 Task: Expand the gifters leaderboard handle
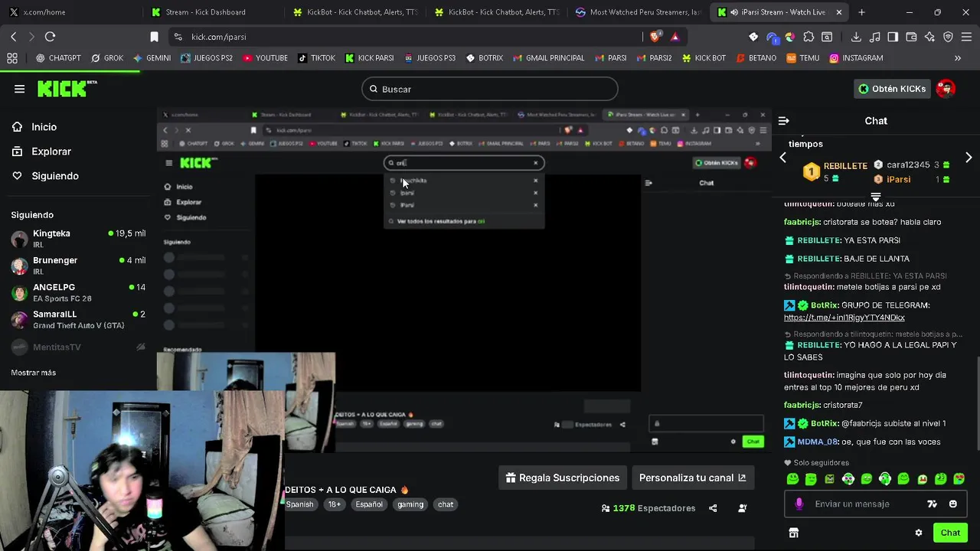point(876,197)
